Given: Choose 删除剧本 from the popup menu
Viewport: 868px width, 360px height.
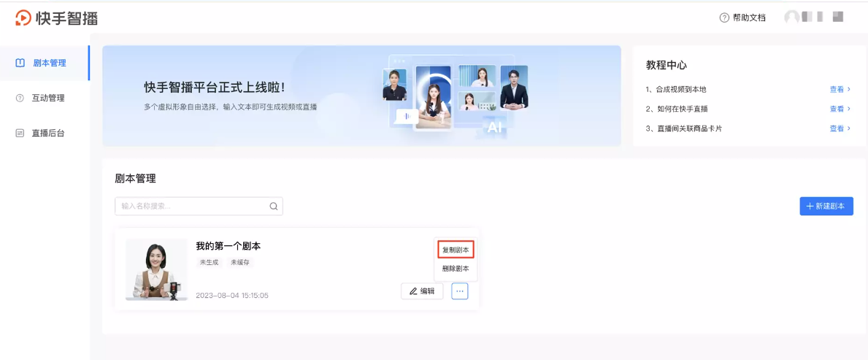Looking at the screenshot, I should (456, 269).
